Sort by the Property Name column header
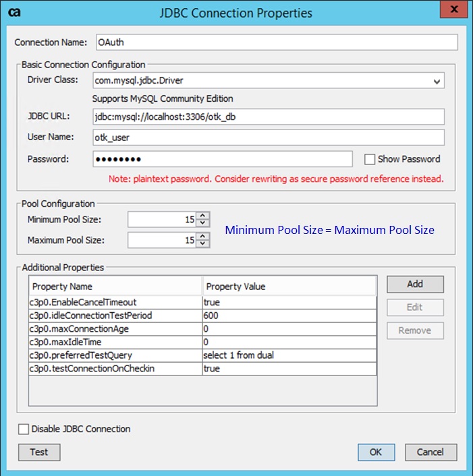The height and width of the screenshot is (476, 473). tap(115, 287)
